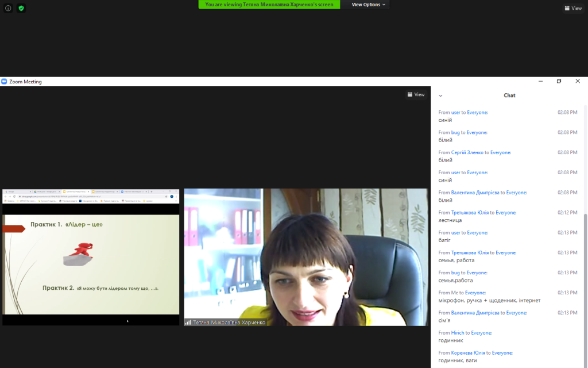Click Коренева Юлія sender name in chat
This screenshot has width=588, height=368.
coord(468,353)
